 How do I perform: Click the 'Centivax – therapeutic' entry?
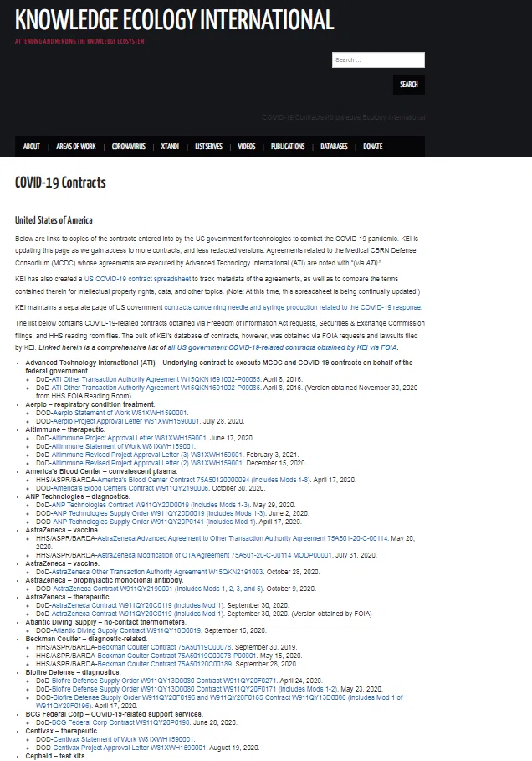click(x=62, y=731)
